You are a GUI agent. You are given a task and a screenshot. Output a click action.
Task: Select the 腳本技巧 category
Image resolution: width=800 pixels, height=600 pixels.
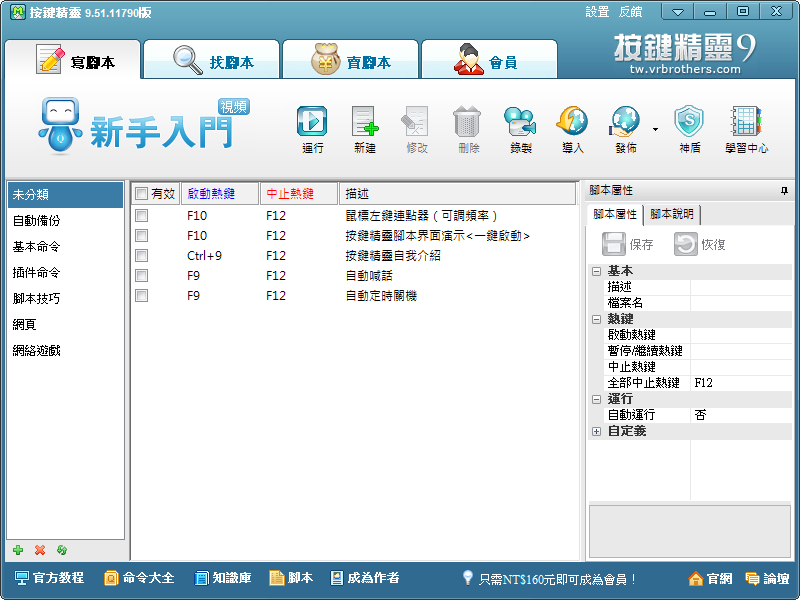[65, 298]
